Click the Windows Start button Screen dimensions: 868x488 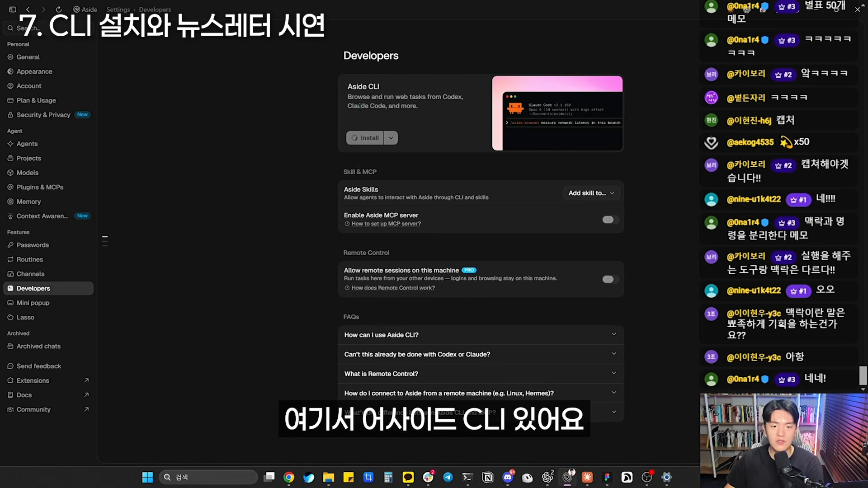pyautogui.click(x=147, y=477)
